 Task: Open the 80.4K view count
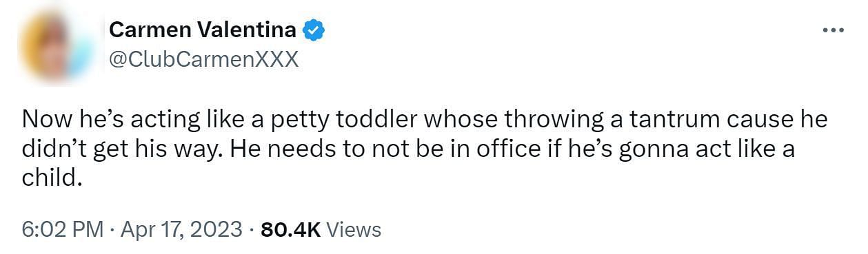[291, 229]
